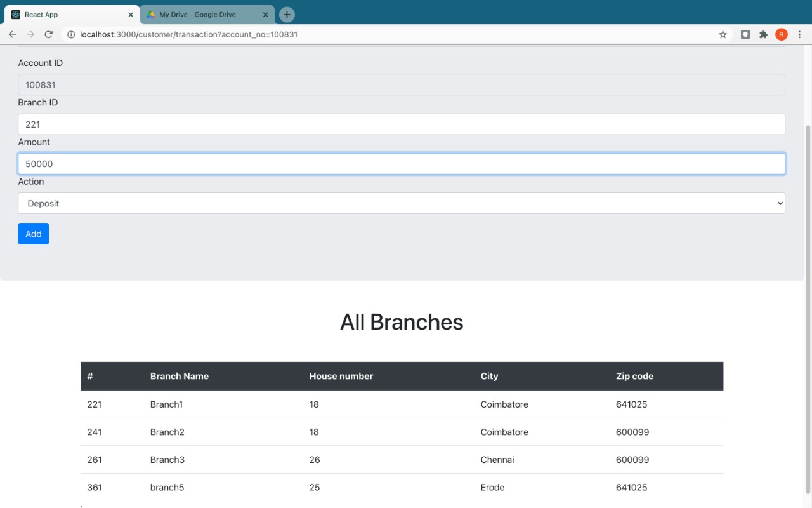Screen dimensions: 812x508
Task: Click the Zip code column header
Action: (x=634, y=376)
